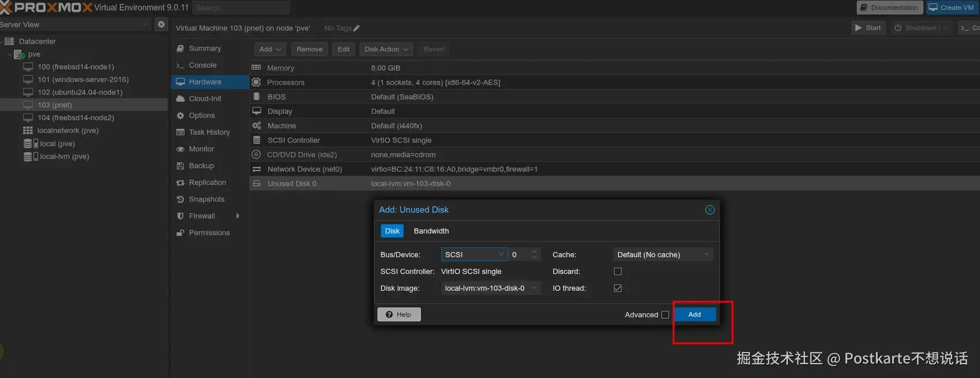Screen dimensions: 980x378
Task: Edit the No Tags pencil icon
Action: [356, 28]
